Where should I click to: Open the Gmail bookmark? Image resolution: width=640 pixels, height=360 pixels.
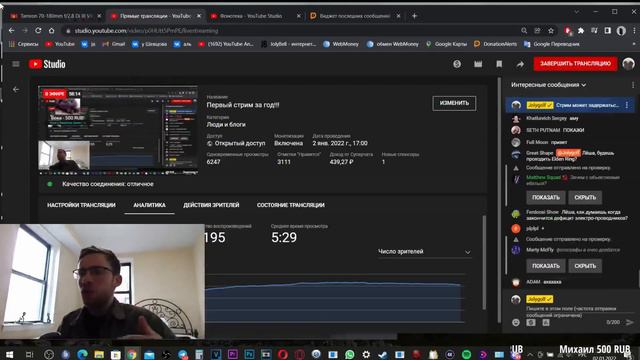tap(113, 44)
